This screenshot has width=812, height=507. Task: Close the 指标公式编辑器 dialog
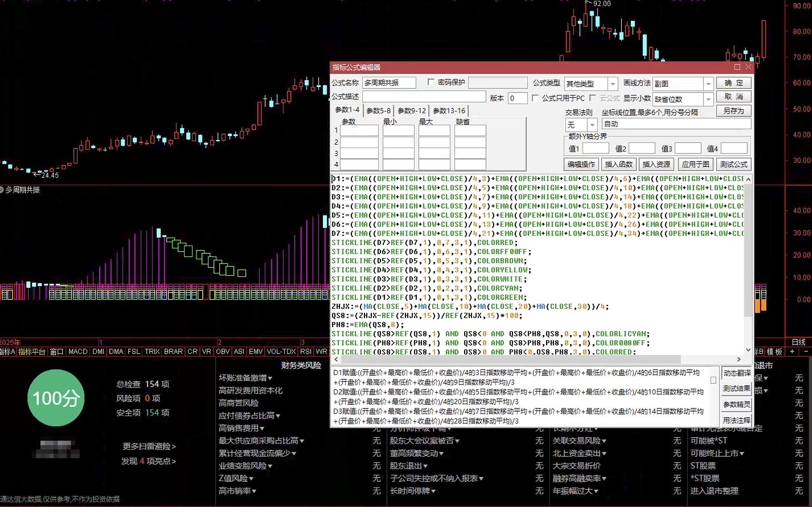pyautogui.click(x=748, y=67)
